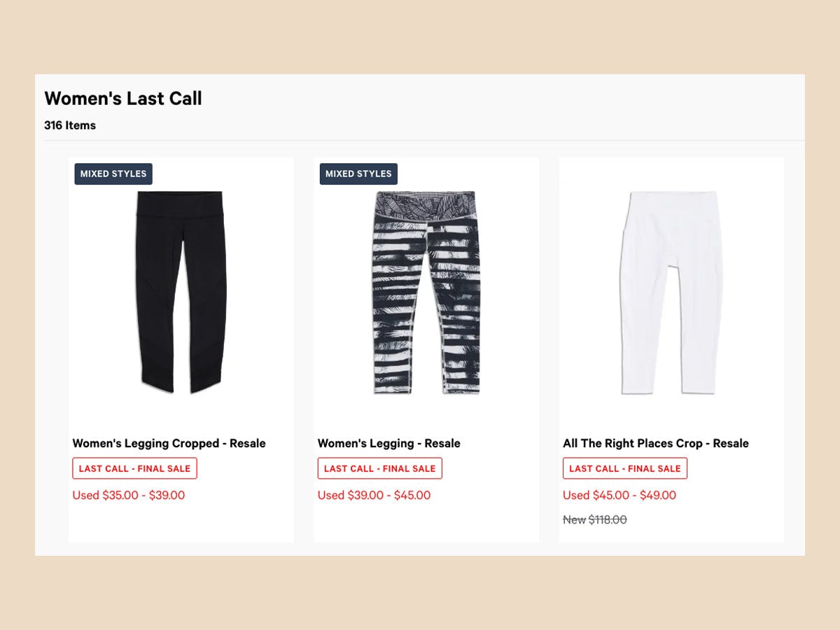Click the Used $45.00 - $49.00 price
The height and width of the screenshot is (630, 840).
coord(619,495)
